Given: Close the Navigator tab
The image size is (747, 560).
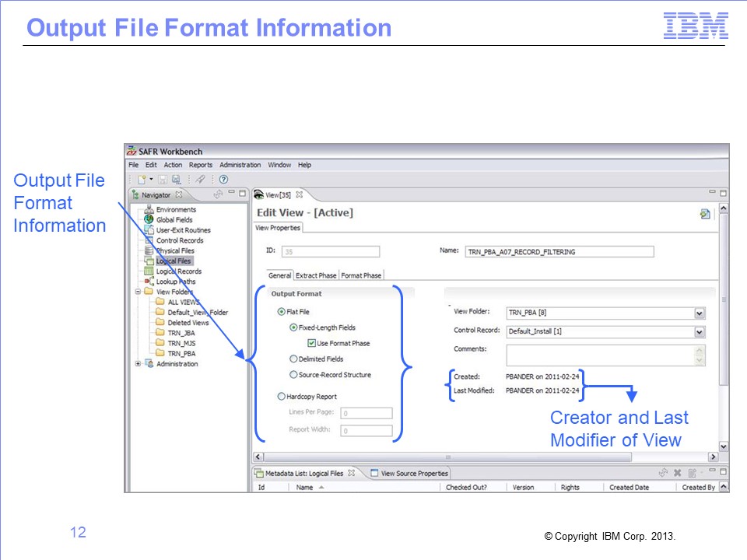Looking at the screenshot, I should [179, 194].
